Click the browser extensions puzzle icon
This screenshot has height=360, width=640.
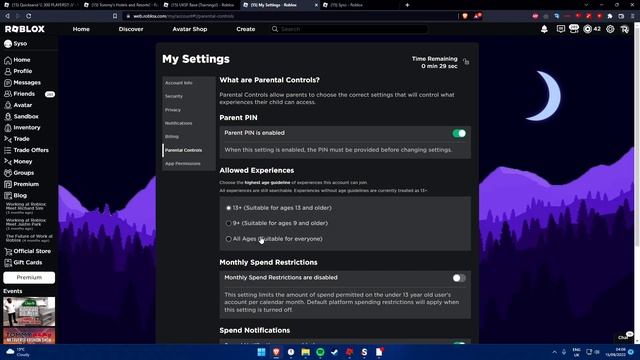click(x=610, y=16)
